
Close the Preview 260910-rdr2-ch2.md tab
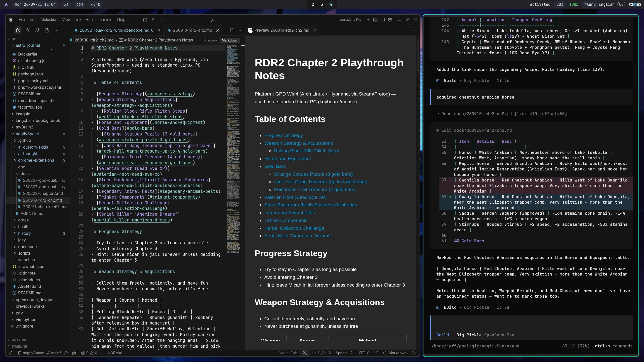pyautogui.click(x=315, y=30)
